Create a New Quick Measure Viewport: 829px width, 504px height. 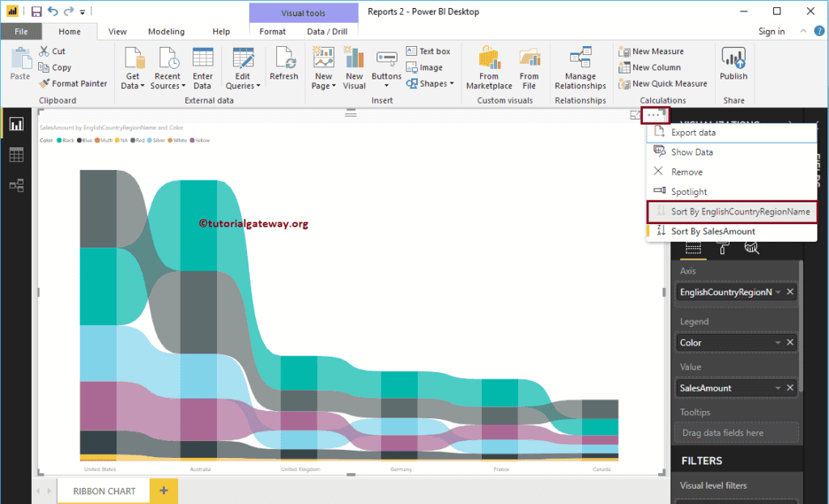(662, 83)
